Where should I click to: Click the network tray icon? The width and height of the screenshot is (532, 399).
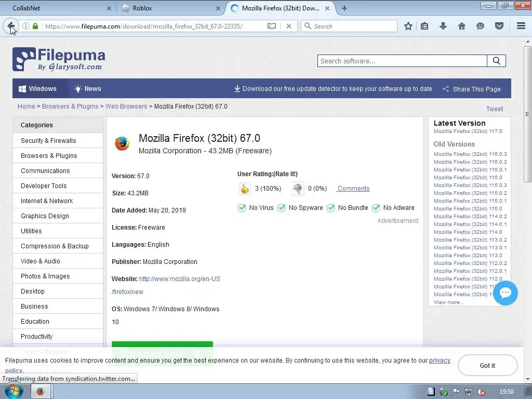tap(469, 392)
